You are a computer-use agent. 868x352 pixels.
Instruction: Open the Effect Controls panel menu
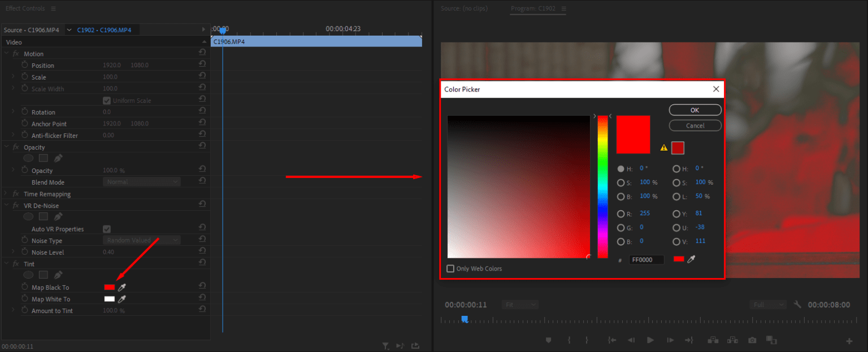tap(53, 8)
